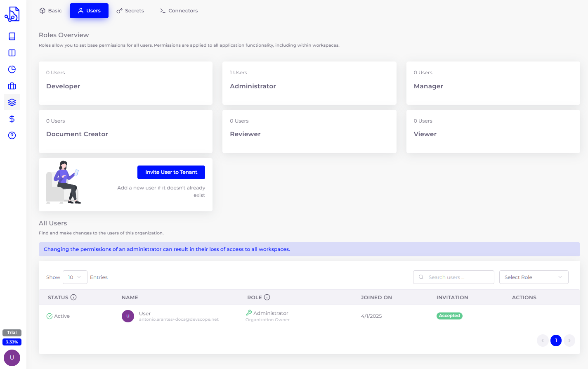Switch to the Connectors tab

click(x=179, y=11)
